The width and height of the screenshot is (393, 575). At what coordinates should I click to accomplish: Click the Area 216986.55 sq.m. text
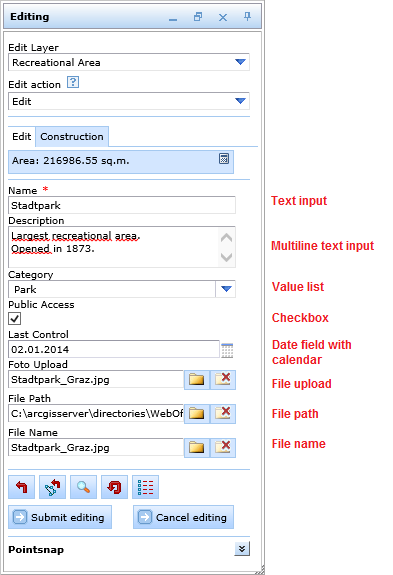click(71, 161)
